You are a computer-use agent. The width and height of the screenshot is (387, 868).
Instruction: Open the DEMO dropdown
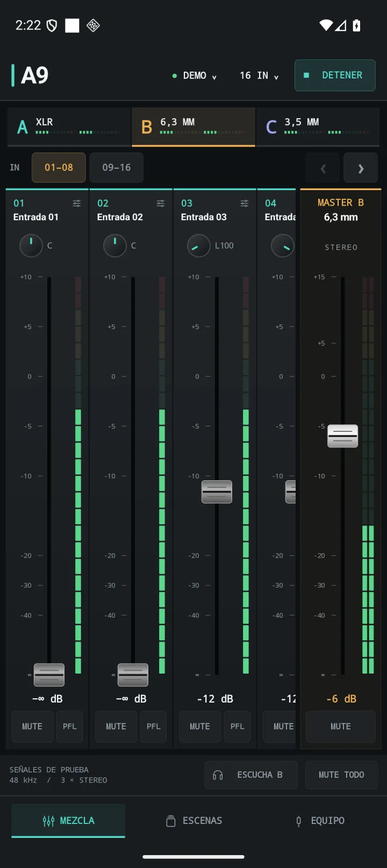[195, 76]
